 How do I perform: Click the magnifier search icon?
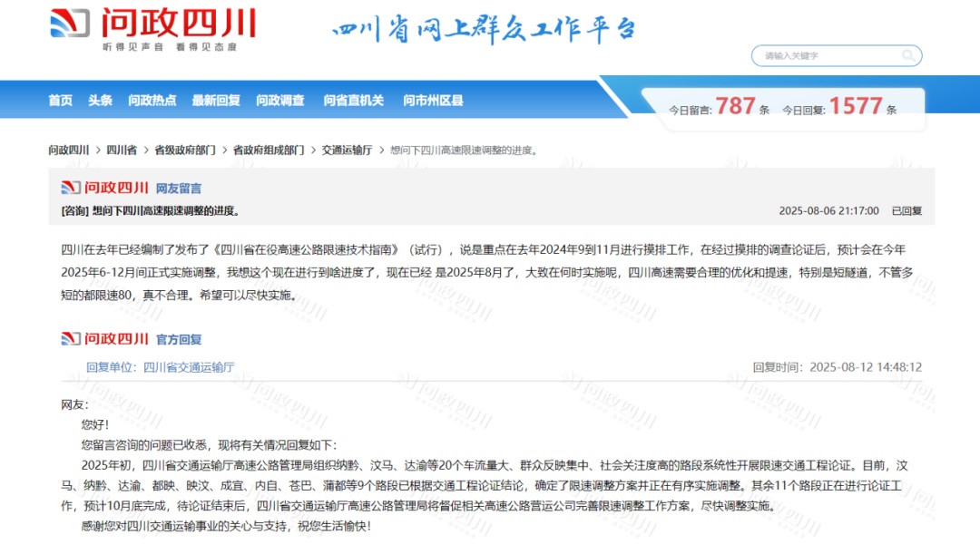pyautogui.click(x=907, y=55)
